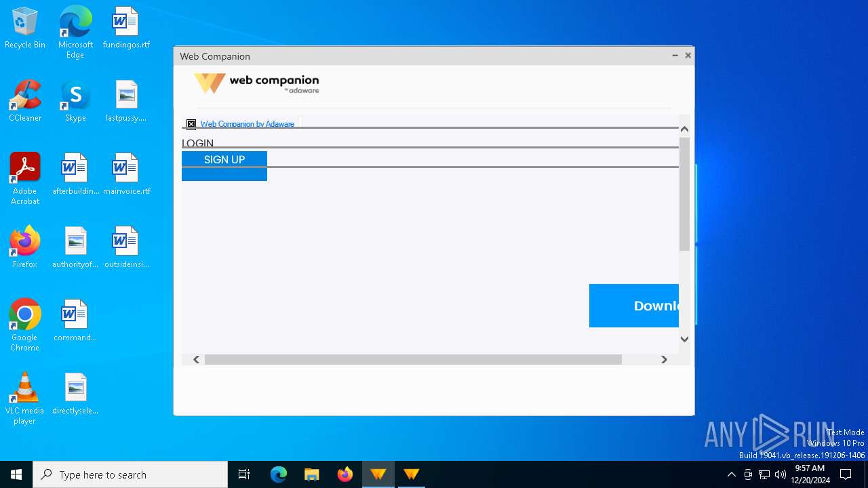
Task: Click the taskbar clock showing 9:57 AM
Action: pos(810,474)
